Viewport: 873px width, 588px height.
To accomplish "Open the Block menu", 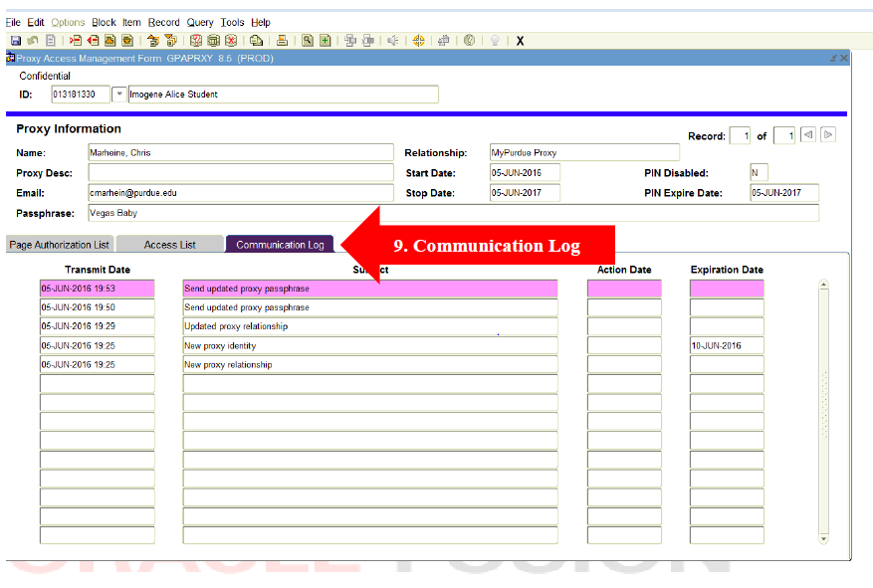I will [104, 22].
